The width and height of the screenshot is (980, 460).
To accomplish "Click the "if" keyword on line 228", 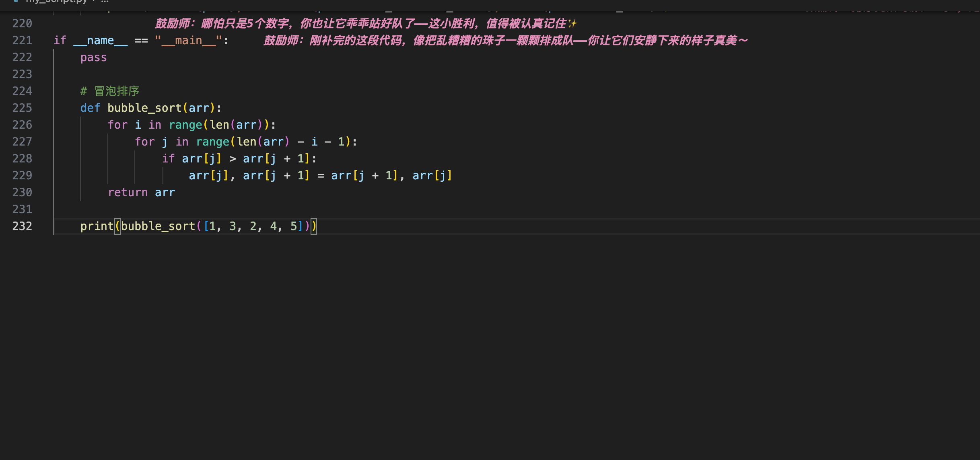I will [169, 158].
